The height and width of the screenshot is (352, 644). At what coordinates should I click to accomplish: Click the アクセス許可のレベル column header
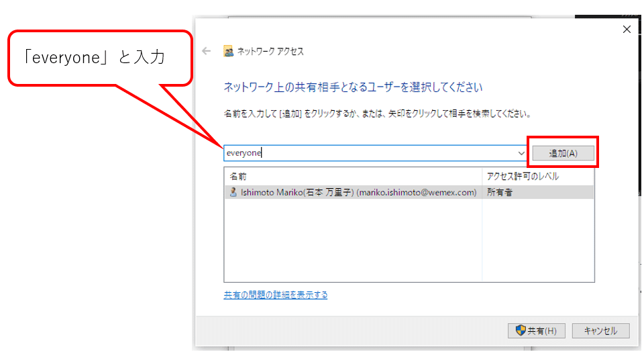(538, 177)
